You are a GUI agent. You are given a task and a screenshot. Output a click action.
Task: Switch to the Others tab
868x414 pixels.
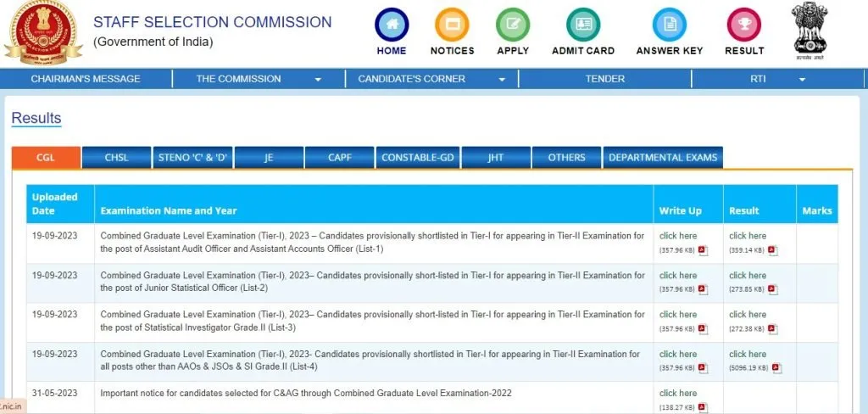pos(566,158)
